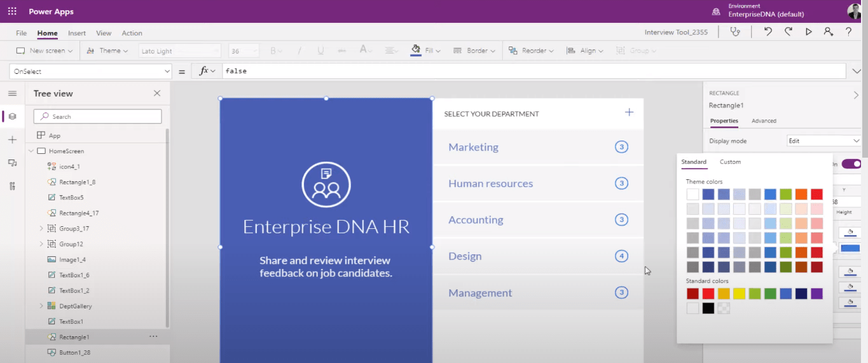Screen dimensions: 868x363
Task: Toggle italic formatting
Action: click(300, 51)
